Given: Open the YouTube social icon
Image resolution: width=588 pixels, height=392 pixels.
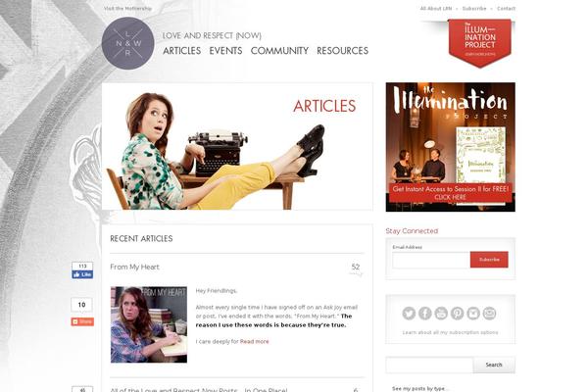Looking at the screenshot, I should coord(441,314).
